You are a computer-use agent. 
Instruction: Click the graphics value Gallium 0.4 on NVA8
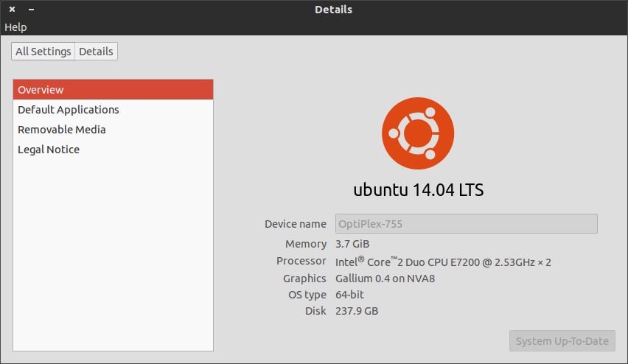coord(385,279)
